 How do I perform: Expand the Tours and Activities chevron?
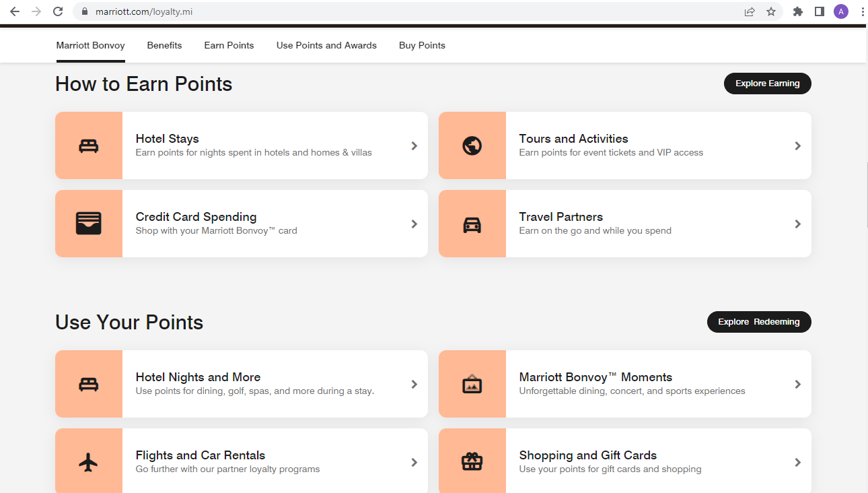tap(798, 145)
